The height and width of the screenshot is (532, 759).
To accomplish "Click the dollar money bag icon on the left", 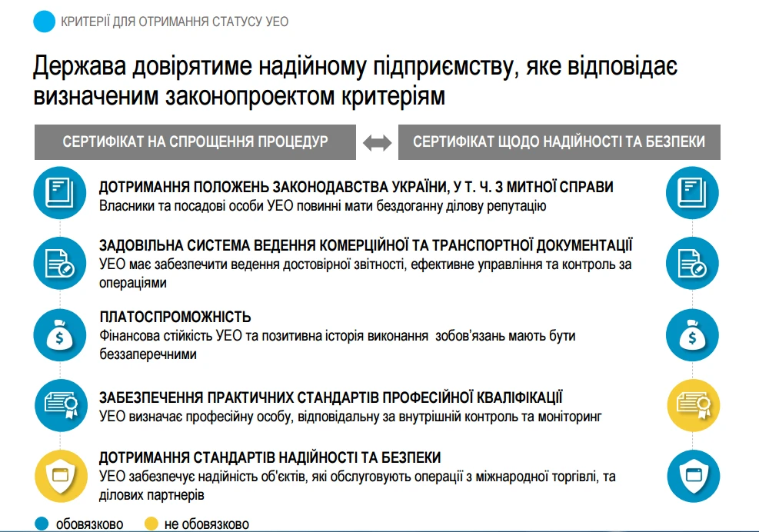I will coord(59,334).
